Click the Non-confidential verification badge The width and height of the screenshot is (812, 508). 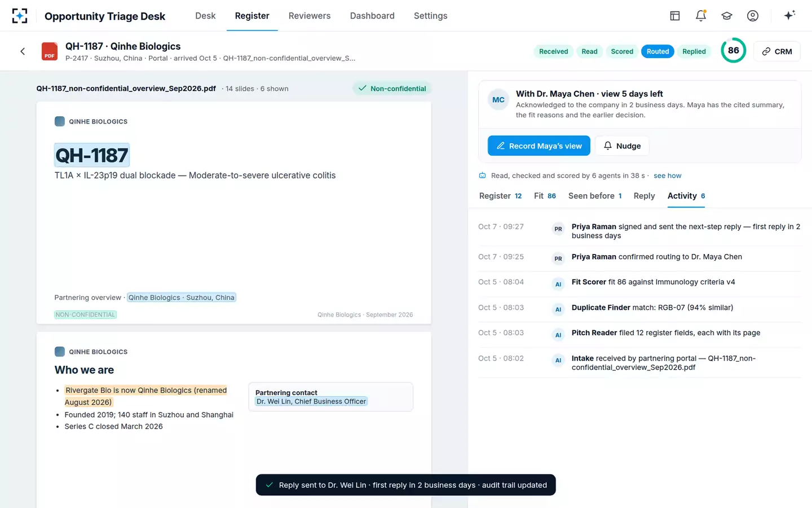tap(392, 89)
